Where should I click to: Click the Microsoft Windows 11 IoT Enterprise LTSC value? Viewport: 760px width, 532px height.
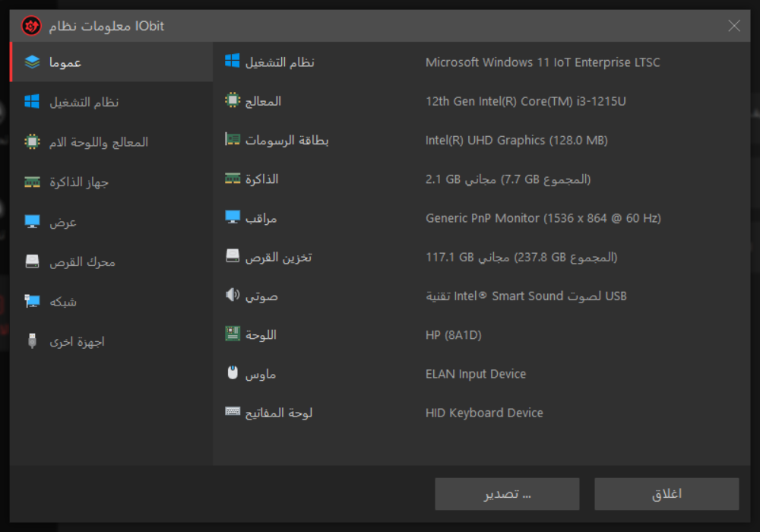543,62
